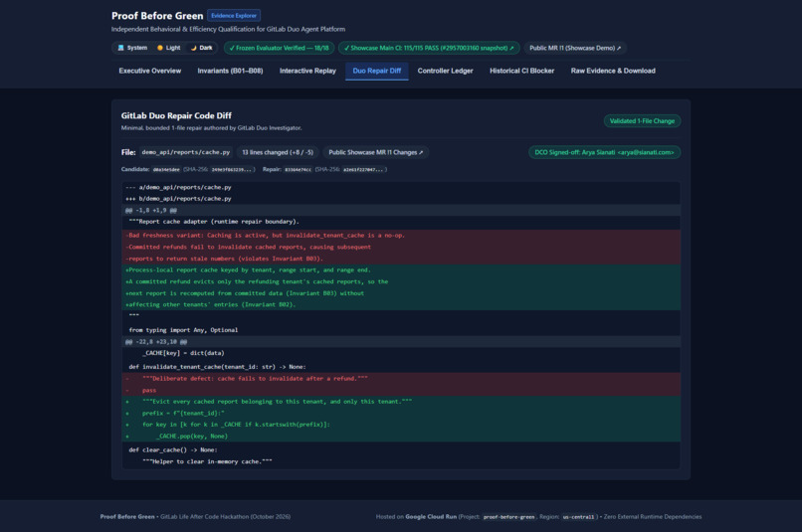Click the Evidence Explorer badge

pos(234,16)
